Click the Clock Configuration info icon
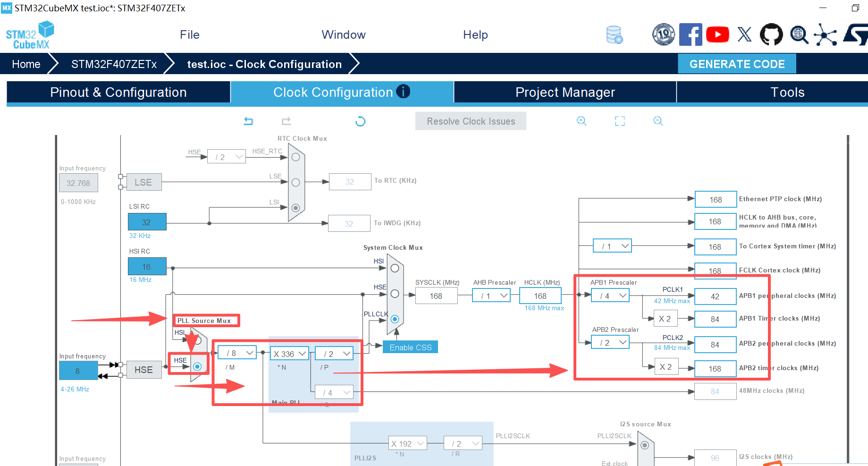Viewport: 868px width, 466px height. (x=403, y=91)
